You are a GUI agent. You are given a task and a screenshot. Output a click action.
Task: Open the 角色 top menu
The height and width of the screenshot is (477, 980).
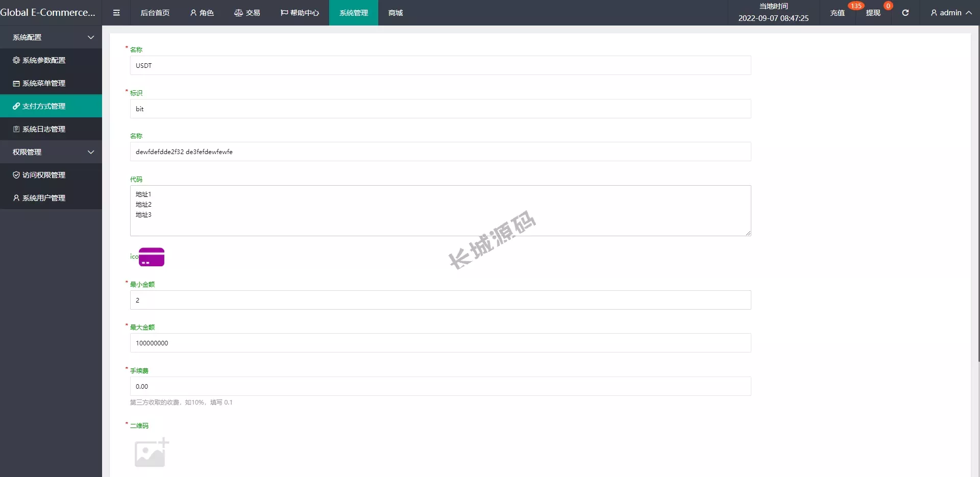tap(202, 13)
